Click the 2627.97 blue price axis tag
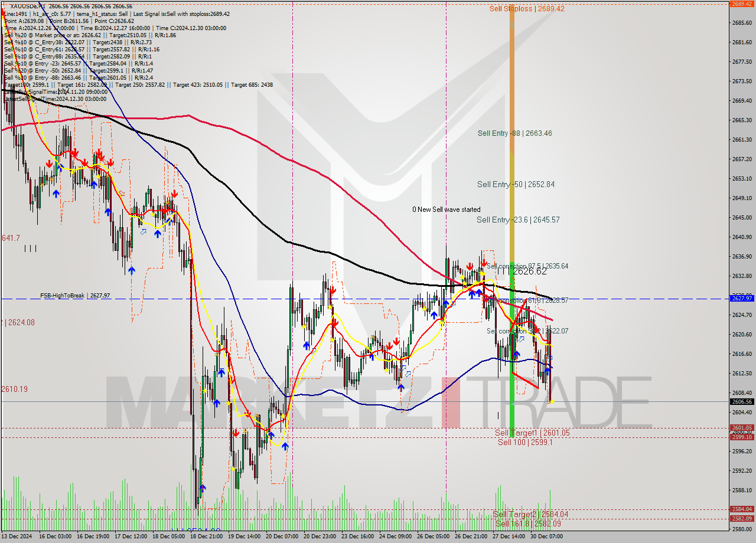This screenshot has height=543, width=756. click(741, 299)
